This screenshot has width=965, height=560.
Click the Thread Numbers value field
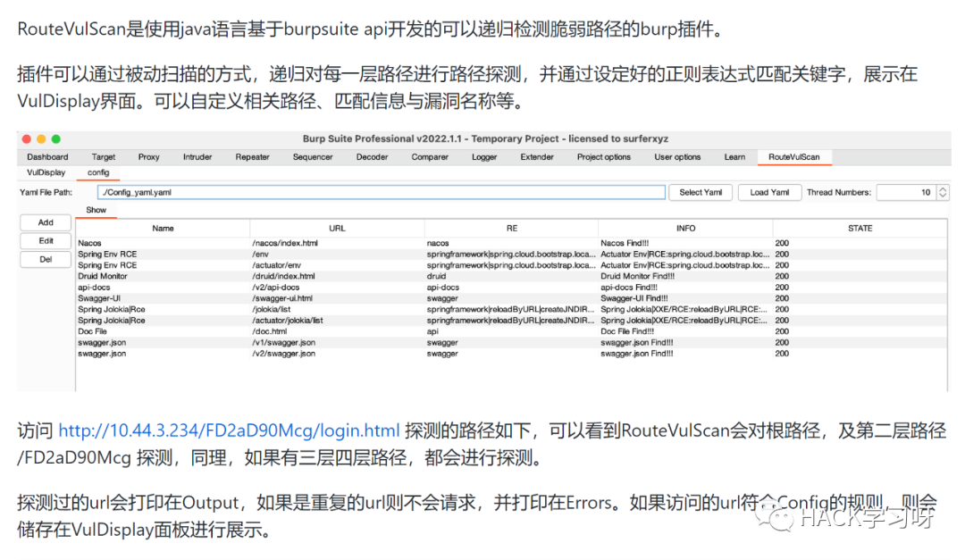pyautogui.click(x=906, y=192)
